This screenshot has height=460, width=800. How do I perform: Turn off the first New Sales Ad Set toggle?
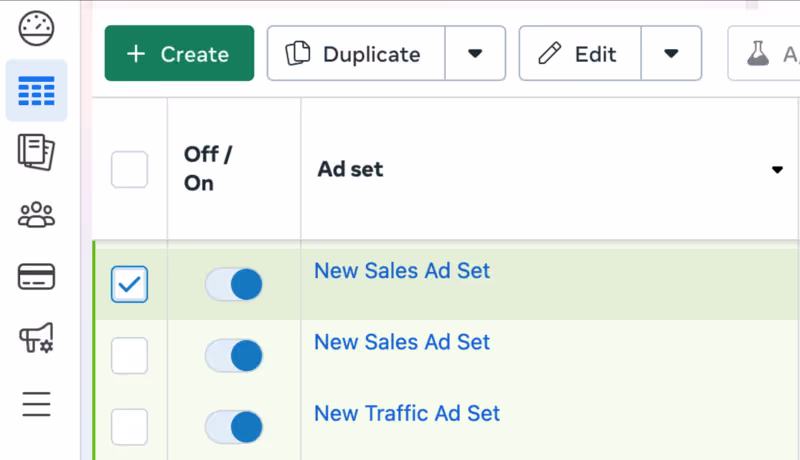pyautogui.click(x=234, y=284)
